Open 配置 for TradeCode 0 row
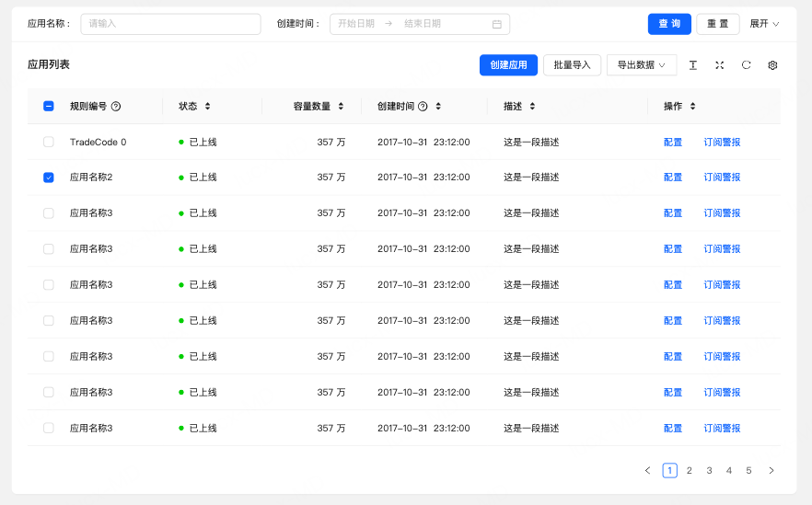812x505 pixels. coord(673,143)
